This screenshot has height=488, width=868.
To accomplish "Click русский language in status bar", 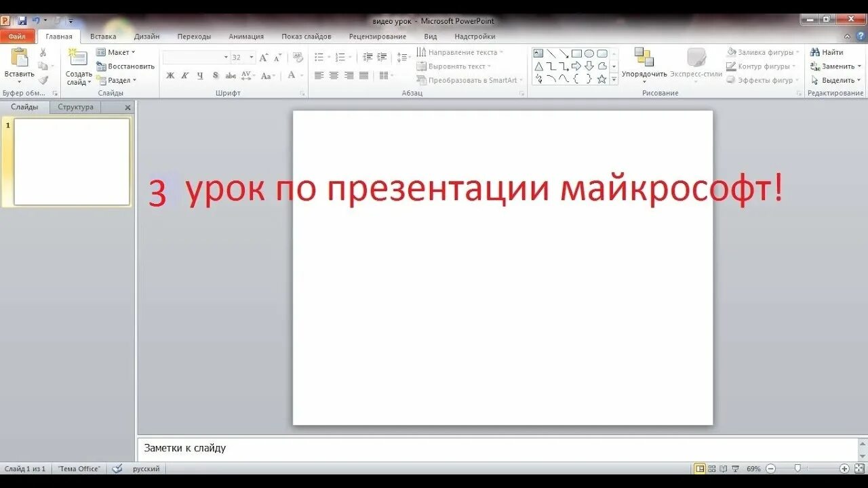I will tap(146, 468).
